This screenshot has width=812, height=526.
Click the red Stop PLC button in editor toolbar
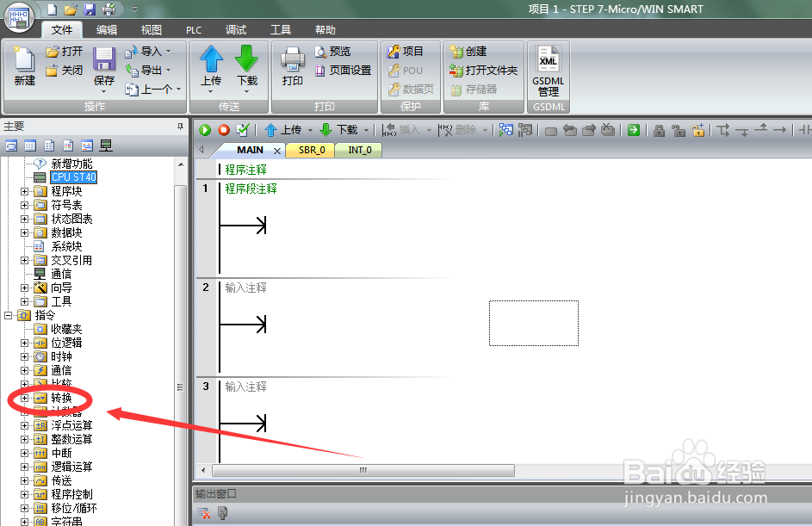(x=224, y=130)
